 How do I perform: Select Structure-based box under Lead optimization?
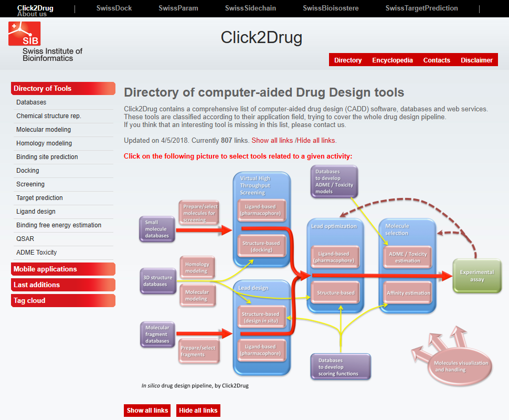335,292
